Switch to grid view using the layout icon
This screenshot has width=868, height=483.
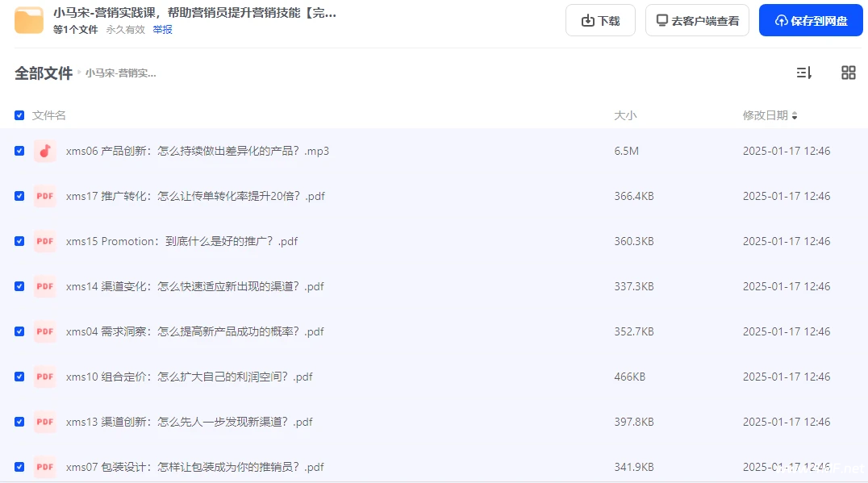(x=848, y=73)
